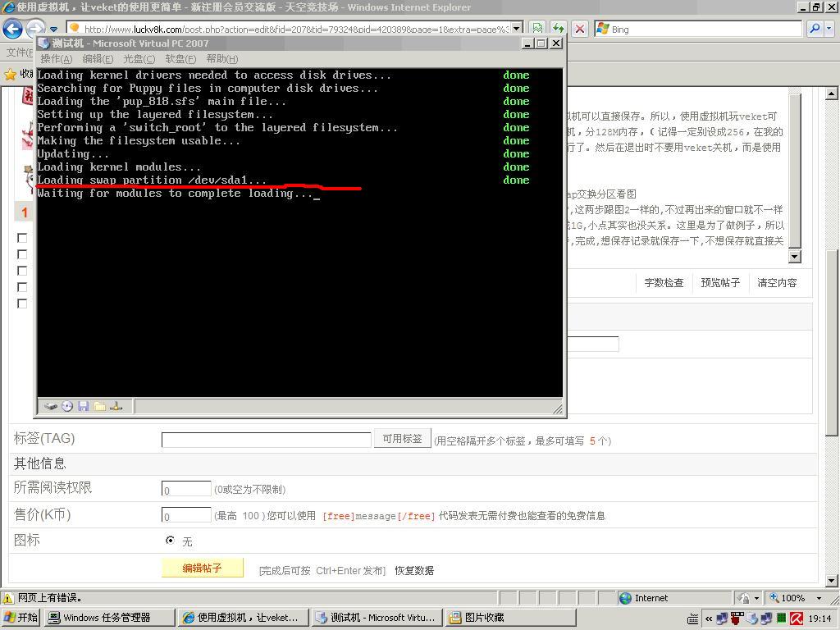Click the IE page vertical scrollbar down arrow
The height and width of the screenshot is (630, 840).
point(832,580)
